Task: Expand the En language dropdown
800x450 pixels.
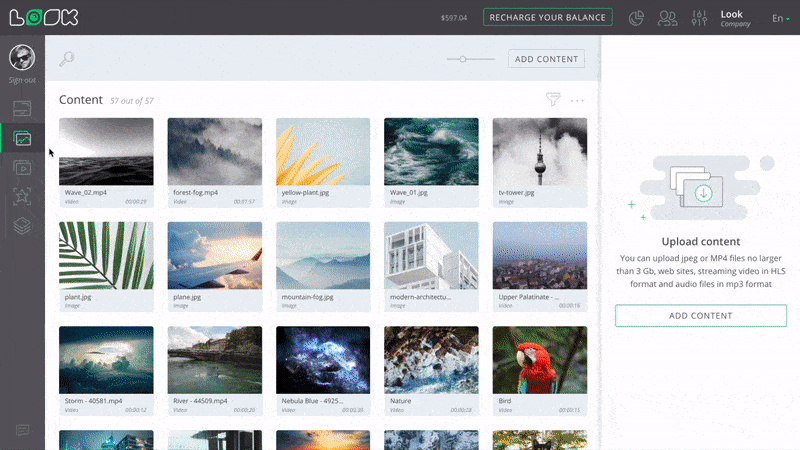Action: 779,18
